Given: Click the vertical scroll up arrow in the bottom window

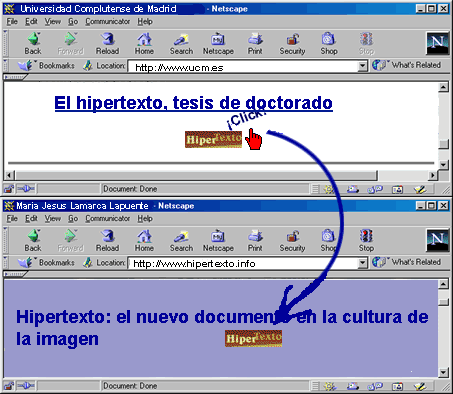Looking at the screenshot, I should pos(443,284).
